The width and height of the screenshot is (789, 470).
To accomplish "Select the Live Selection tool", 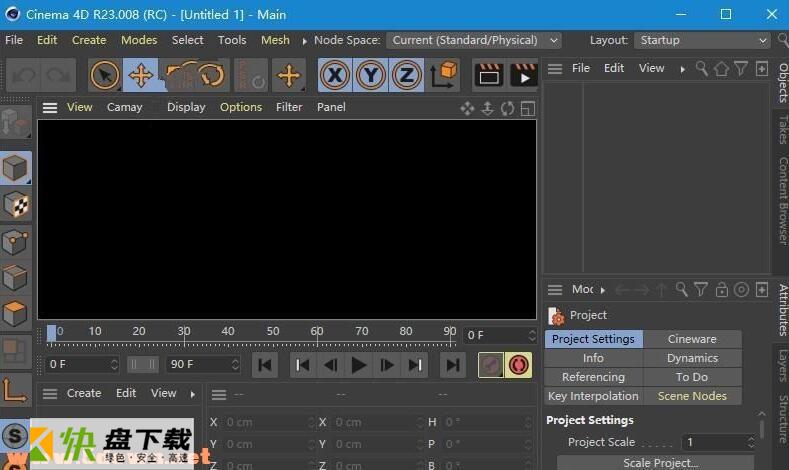I will click(105, 75).
